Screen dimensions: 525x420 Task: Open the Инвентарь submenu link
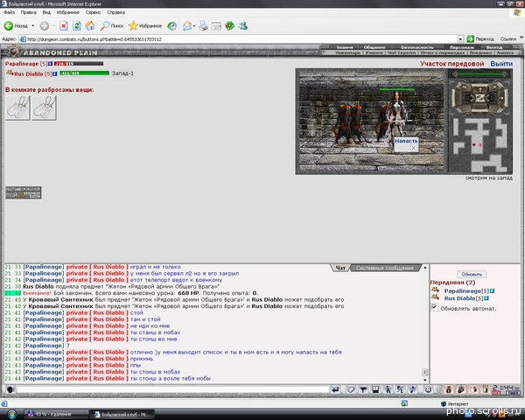(348, 52)
